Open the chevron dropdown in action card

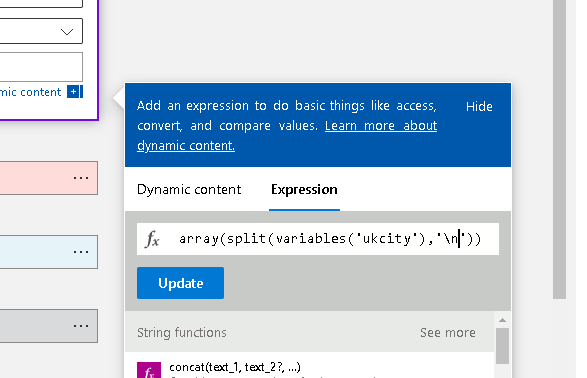[67, 32]
